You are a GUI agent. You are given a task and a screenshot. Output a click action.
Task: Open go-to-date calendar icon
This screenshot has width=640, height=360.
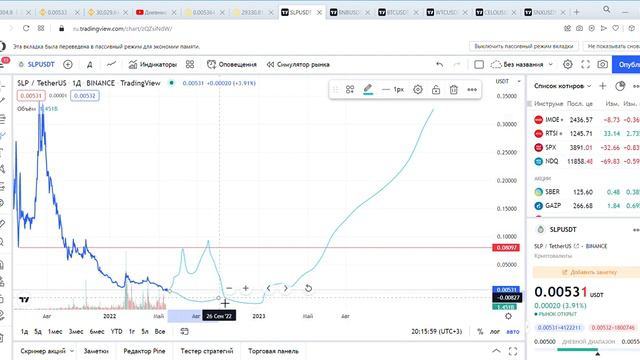click(x=184, y=331)
